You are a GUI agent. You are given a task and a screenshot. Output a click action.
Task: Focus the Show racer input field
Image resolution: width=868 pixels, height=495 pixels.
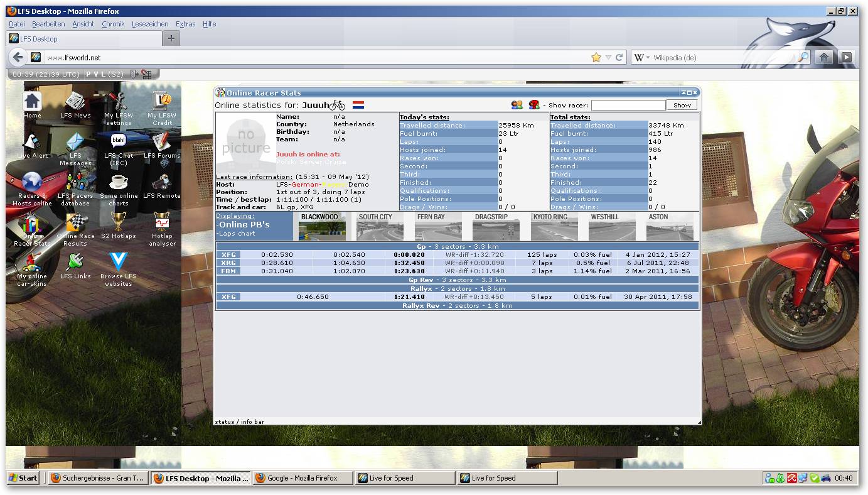pyautogui.click(x=628, y=105)
